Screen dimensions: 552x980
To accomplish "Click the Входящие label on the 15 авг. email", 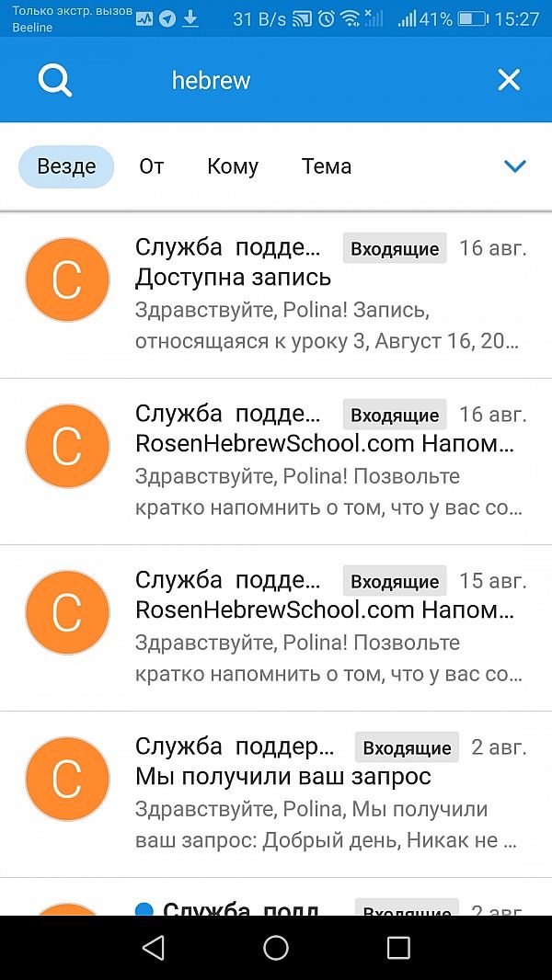I will pos(395,581).
